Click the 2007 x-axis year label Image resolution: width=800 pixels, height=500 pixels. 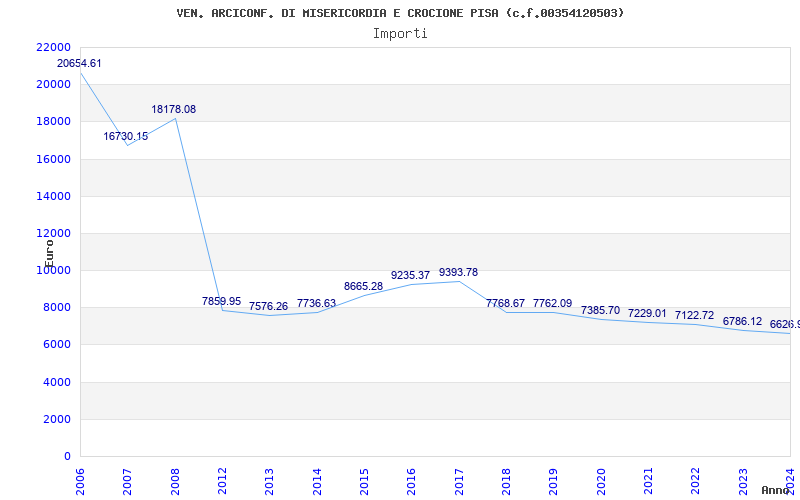coord(127,482)
